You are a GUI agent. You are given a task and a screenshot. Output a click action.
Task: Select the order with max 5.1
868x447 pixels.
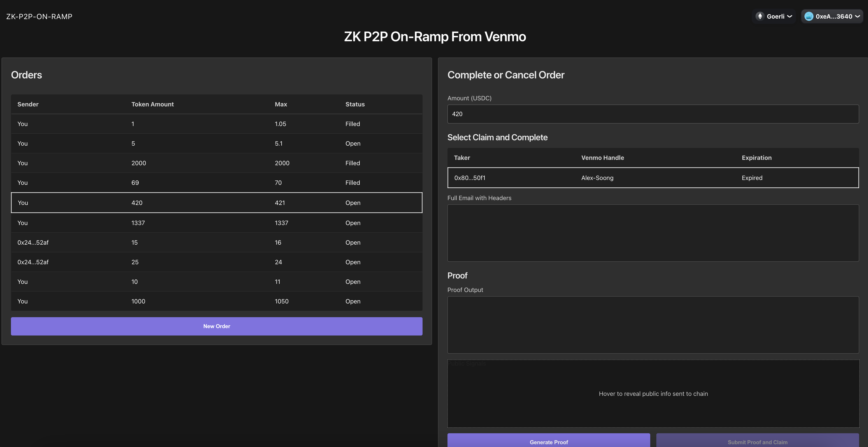(216, 144)
